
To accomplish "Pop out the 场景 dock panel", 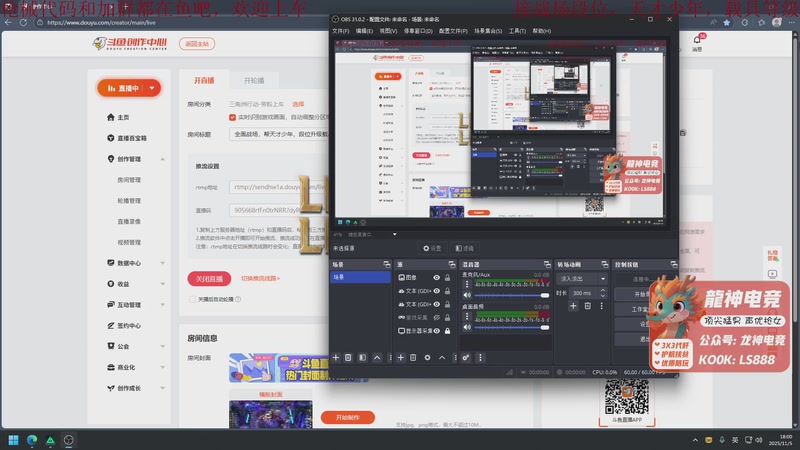I will coord(387,264).
